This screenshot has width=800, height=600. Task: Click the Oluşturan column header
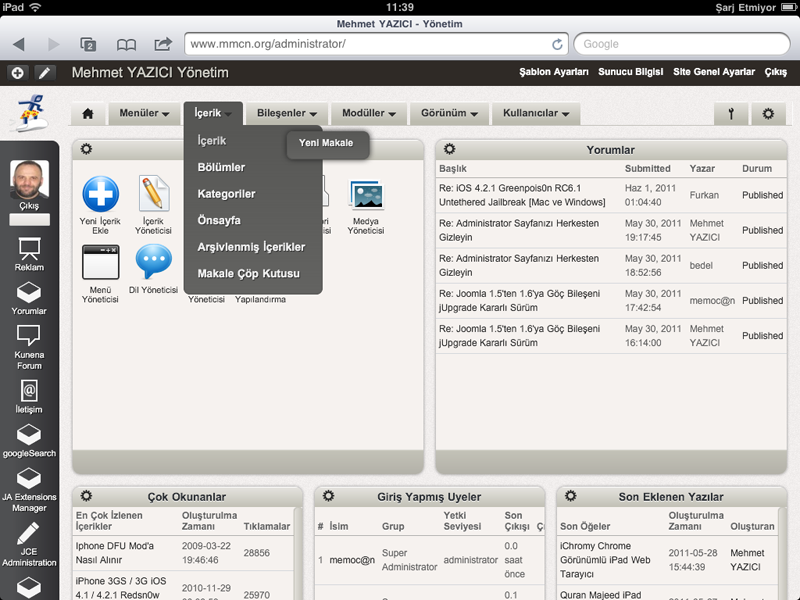[752, 527]
